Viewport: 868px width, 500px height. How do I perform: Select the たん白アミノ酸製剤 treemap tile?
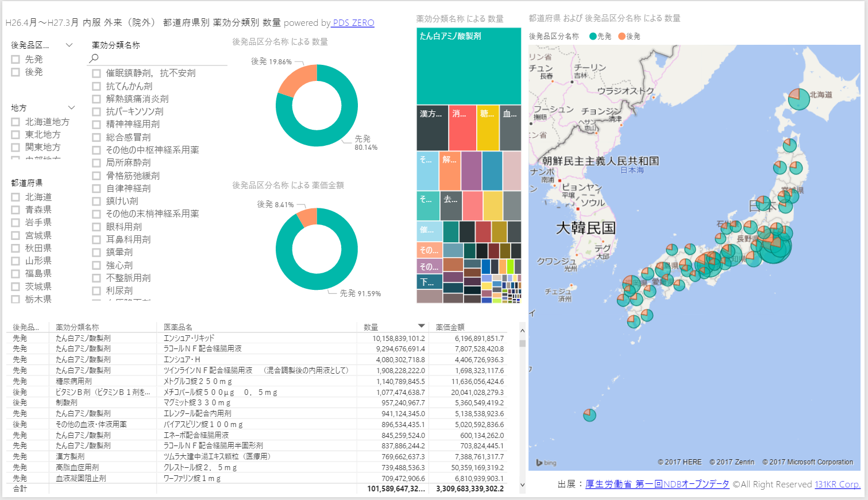(x=469, y=66)
